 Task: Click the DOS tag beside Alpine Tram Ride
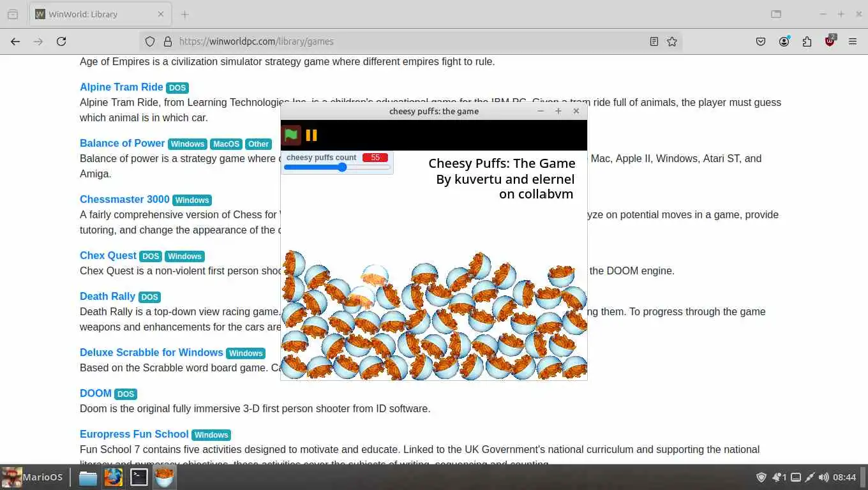[x=177, y=88]
